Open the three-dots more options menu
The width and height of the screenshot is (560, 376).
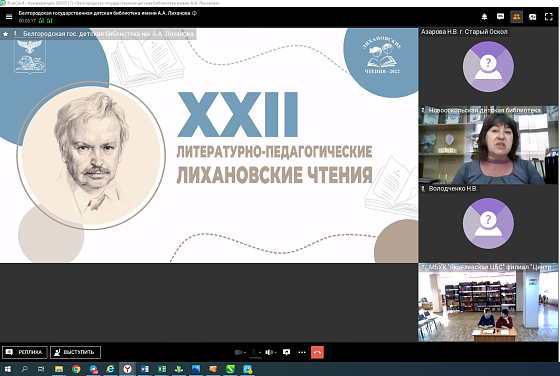pos(302,352)
